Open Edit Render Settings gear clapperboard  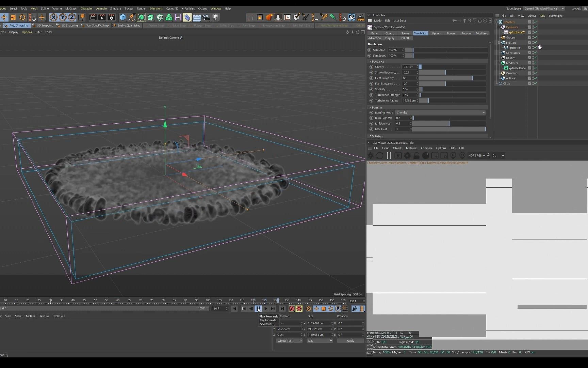(111, 17)
